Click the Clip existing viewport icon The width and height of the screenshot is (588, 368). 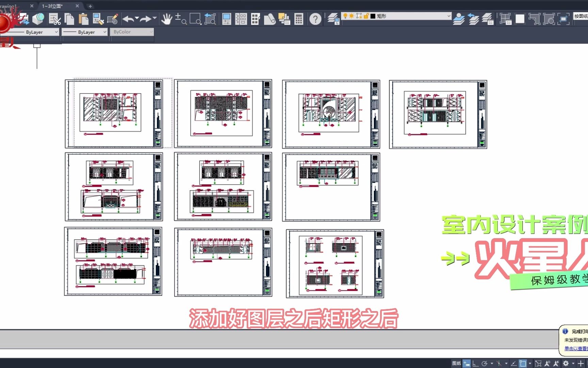point(563,19)
